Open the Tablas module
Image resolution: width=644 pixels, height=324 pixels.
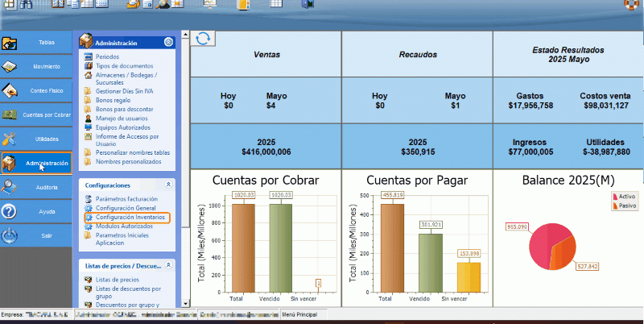46,42
